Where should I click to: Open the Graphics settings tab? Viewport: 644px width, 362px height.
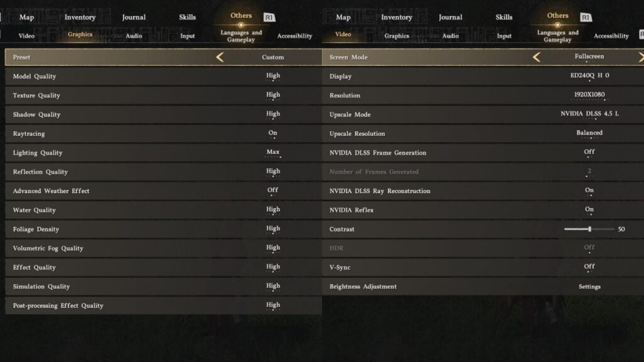coord(79,36)
